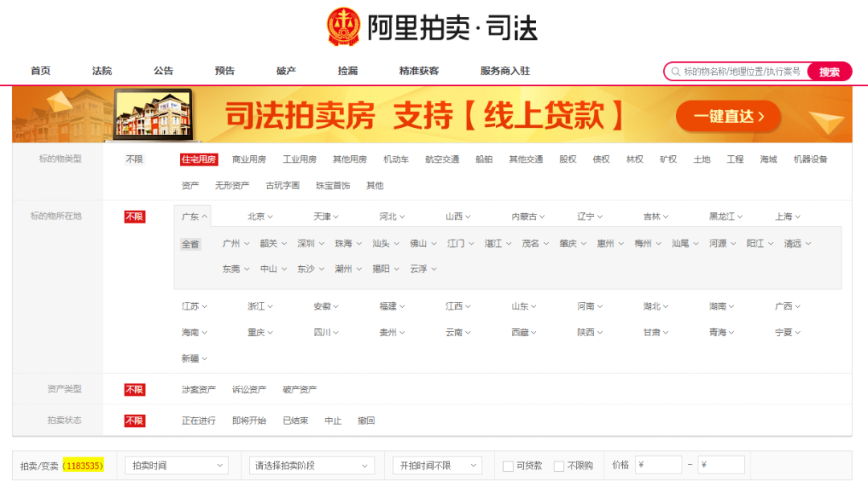The height and width of the screenshot is (488, 868).
Task: Expand the 云浮 city dropdown
Action: (x=423, y=269)
